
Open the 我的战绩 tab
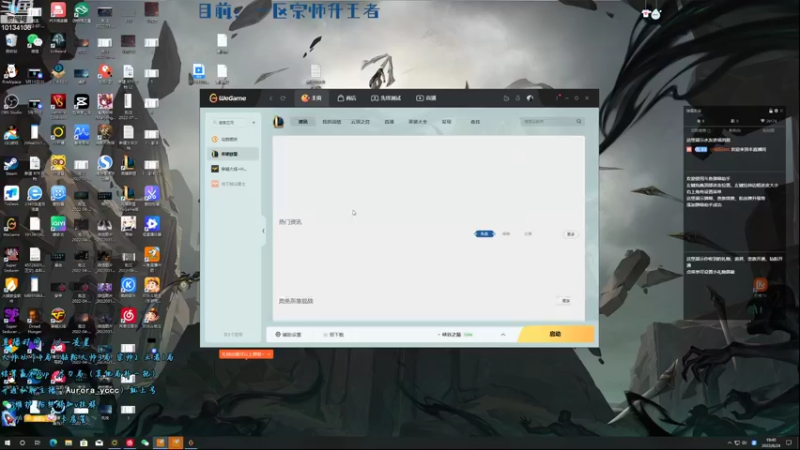coord(332,122)
